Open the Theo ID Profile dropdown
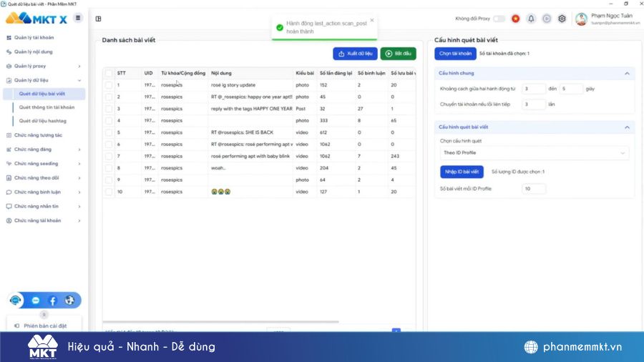This screenshot has width=644, height=362. [x=533, y=152]
